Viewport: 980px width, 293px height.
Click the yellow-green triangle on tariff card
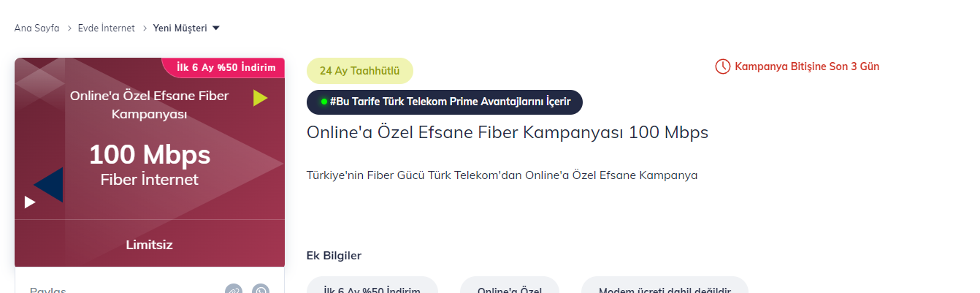click(261, 97)
